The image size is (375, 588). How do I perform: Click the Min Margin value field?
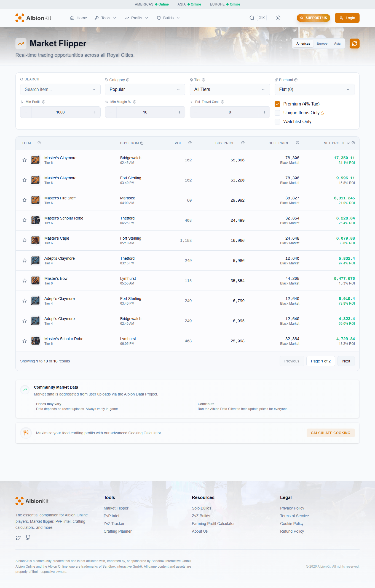click(x=145, y=112)
